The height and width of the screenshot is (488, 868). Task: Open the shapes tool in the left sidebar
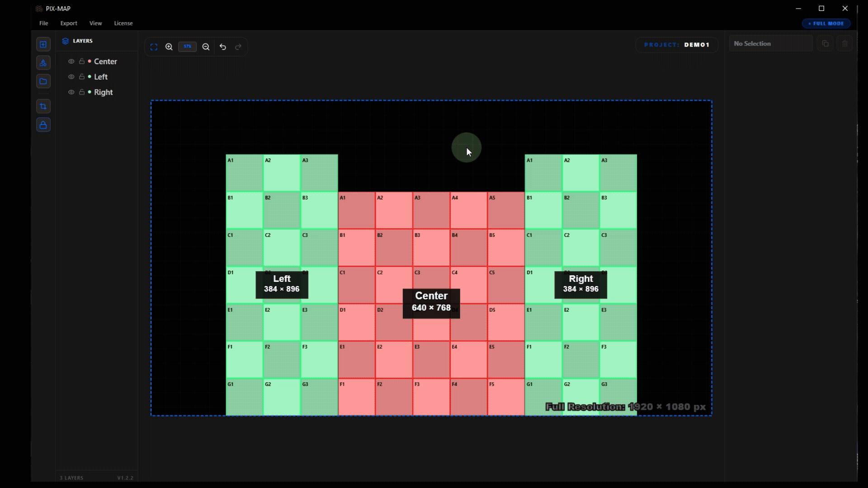(x=43, y=62)
